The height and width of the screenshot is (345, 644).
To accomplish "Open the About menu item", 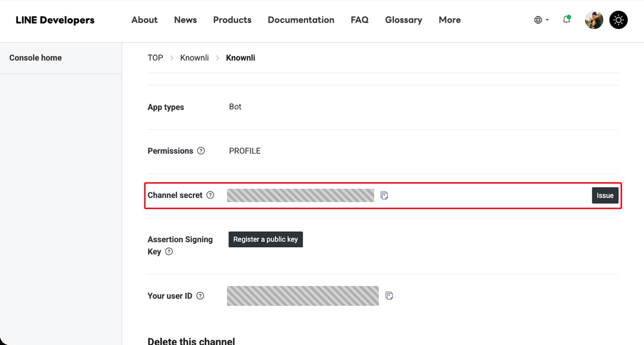I will [x=144, y=20].
